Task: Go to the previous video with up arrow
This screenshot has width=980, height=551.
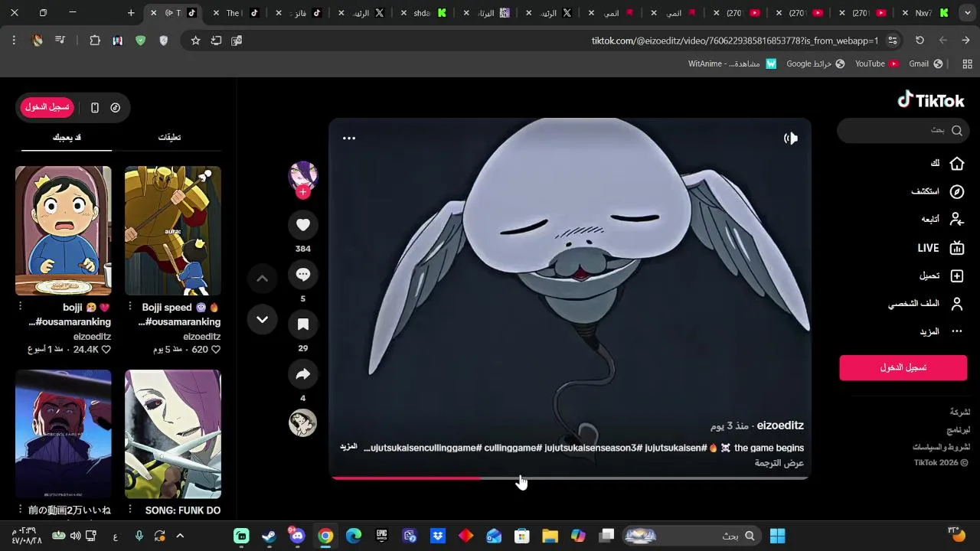Action: (262, 279)
